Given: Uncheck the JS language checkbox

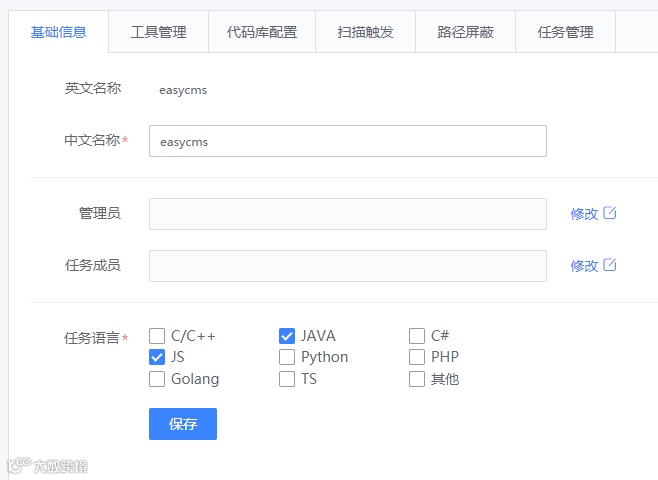Looking at the screenshot, I should tap(157, 357).
